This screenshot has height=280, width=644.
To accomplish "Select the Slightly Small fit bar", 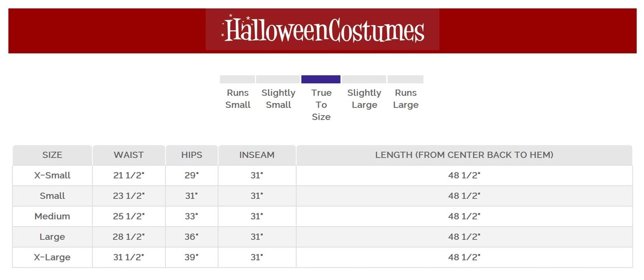I will (x=278, y=79).
